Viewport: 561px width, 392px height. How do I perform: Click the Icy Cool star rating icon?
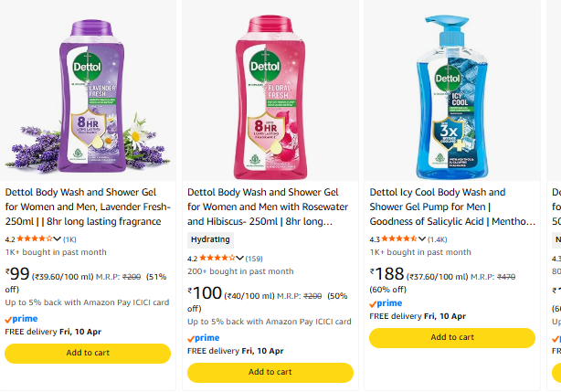[400, 239]
